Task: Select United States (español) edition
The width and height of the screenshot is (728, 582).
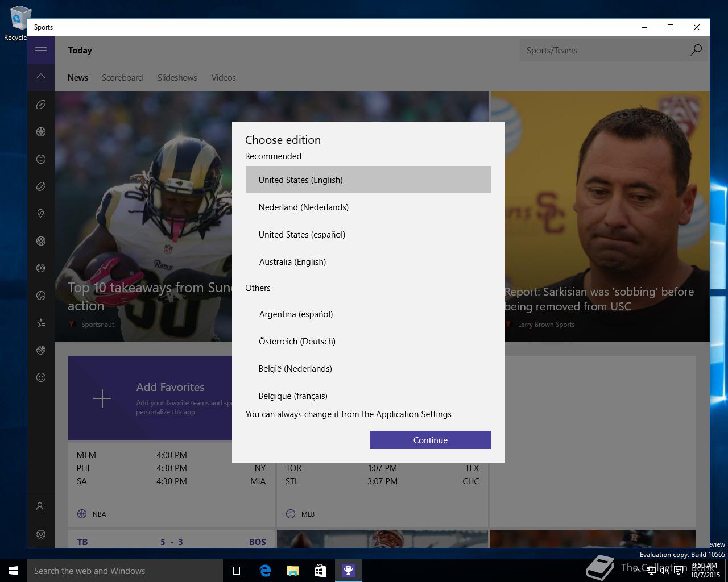Action: pos(369,234)
